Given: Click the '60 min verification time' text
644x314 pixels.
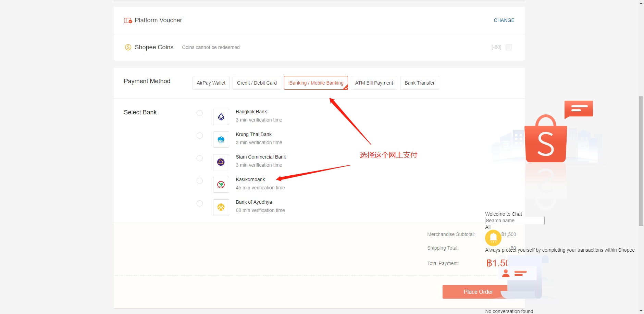Looking at the screenshot, I should 260,210.
